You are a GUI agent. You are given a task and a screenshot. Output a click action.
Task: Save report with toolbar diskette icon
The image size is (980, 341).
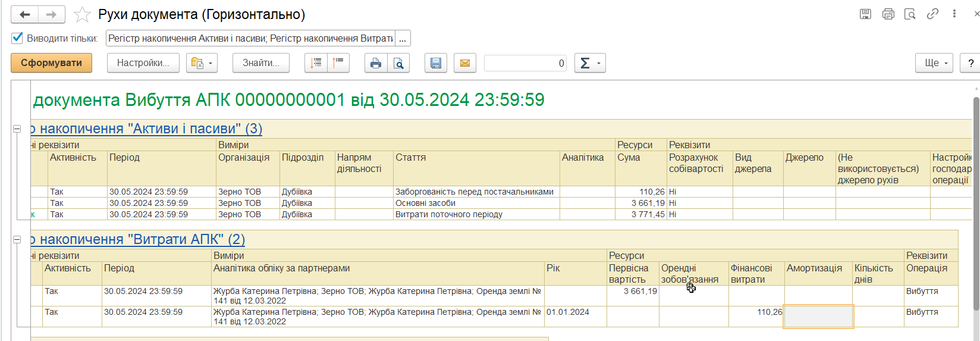click(436, 63)
